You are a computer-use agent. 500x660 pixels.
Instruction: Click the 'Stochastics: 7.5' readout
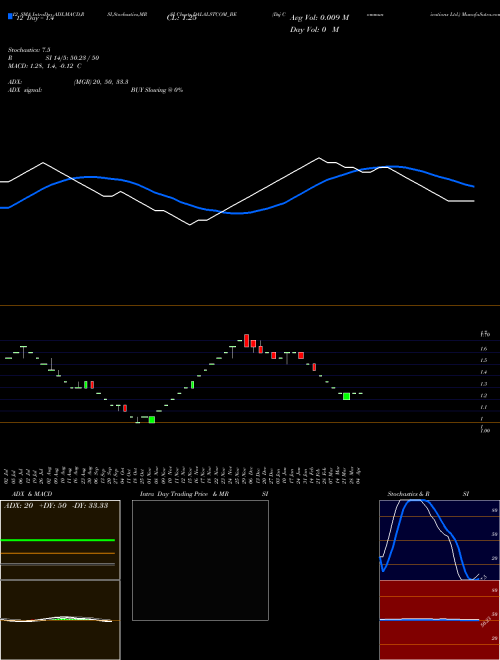[x=29, y=50]
